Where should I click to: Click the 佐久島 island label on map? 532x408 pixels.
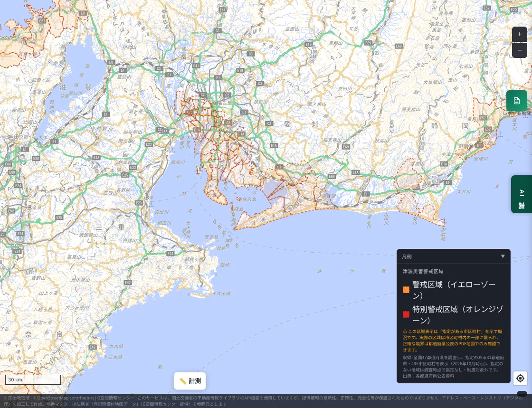pyautogui.click(x=249, y=199)
